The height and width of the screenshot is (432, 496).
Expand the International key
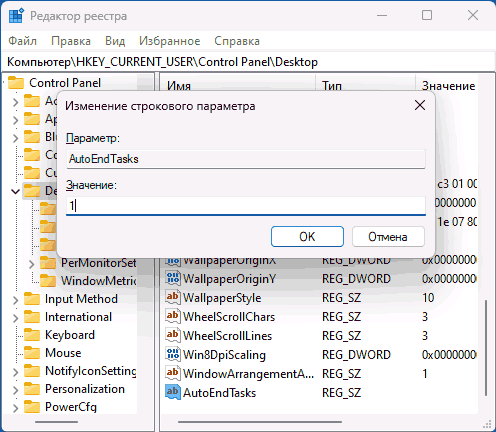coord(15,318)
